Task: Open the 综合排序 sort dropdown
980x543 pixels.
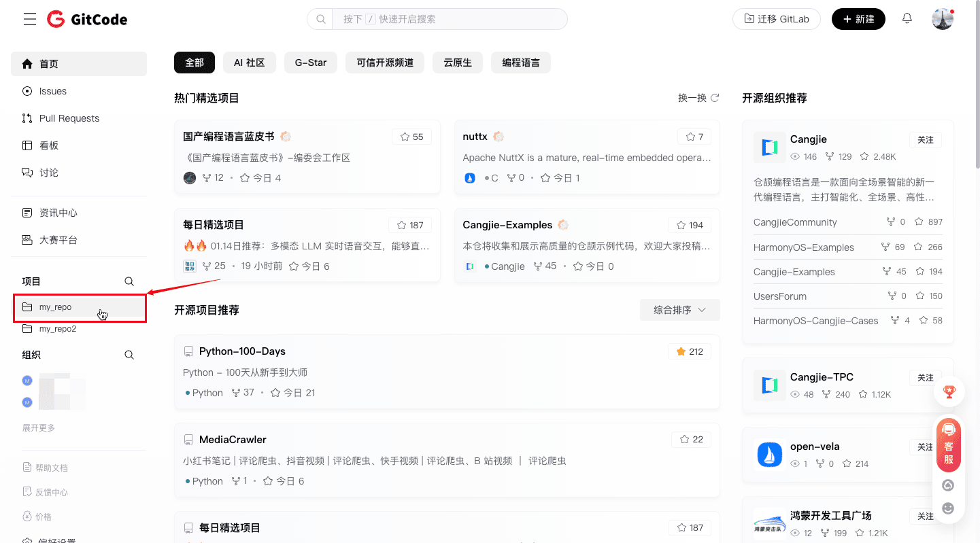Action: coord(679,310)
